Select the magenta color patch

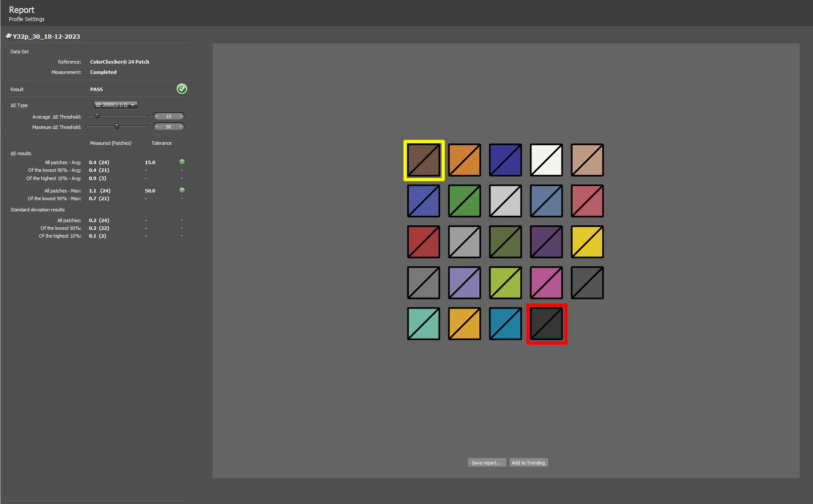546,283
